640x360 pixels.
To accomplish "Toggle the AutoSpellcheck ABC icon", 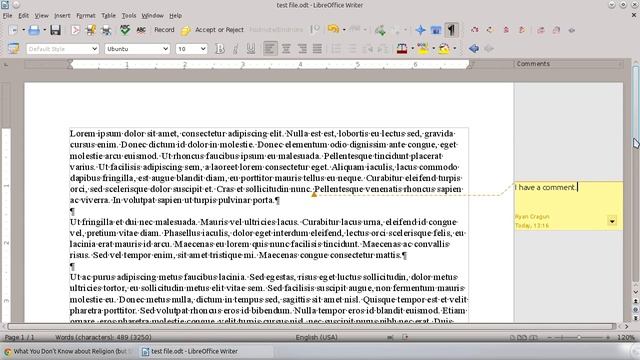I will pos(141,30).
